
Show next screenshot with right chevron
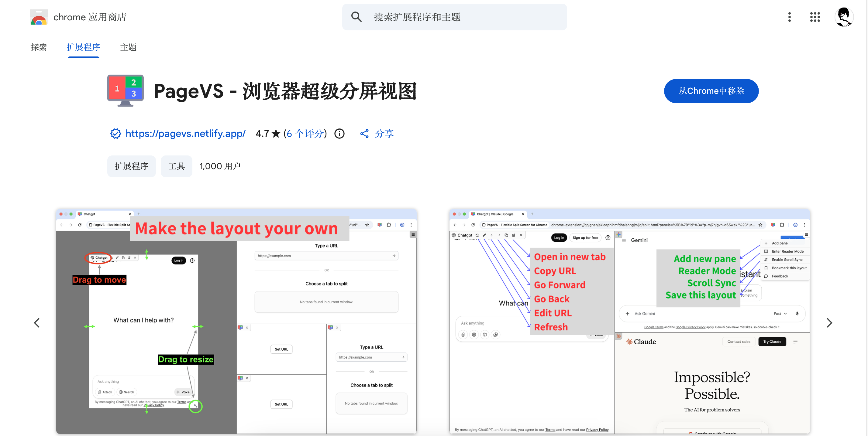pos(829,323)
